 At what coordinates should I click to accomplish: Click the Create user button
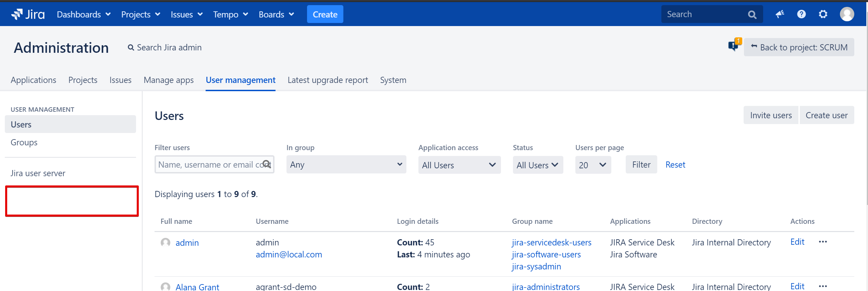(827, 115)
